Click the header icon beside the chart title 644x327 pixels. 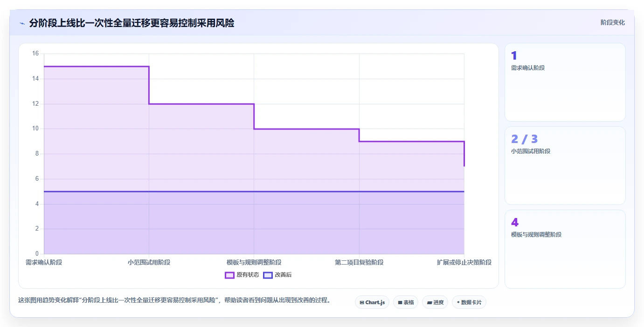click(22, 23)
